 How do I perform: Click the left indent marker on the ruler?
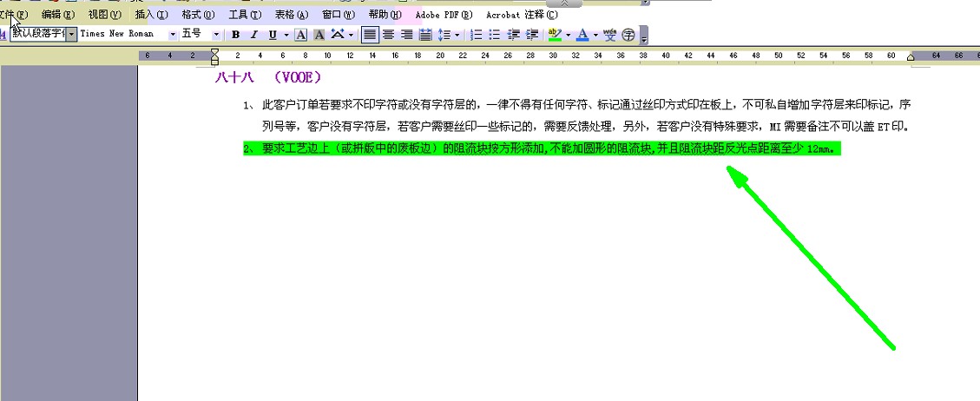tap(215, 56)
